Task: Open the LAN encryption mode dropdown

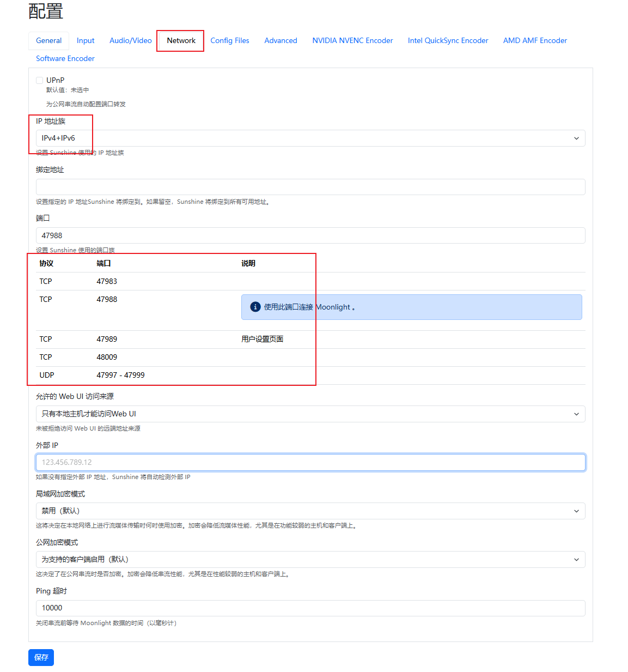Action: 310,511
